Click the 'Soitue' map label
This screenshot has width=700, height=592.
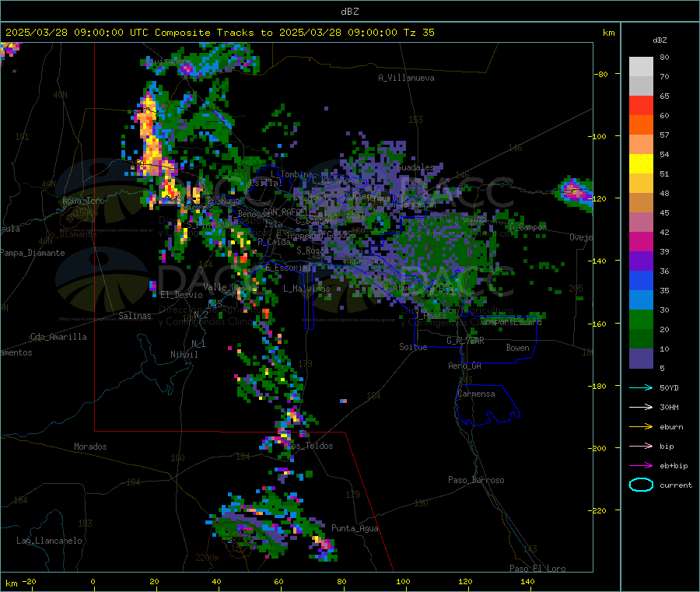(413, 347)
